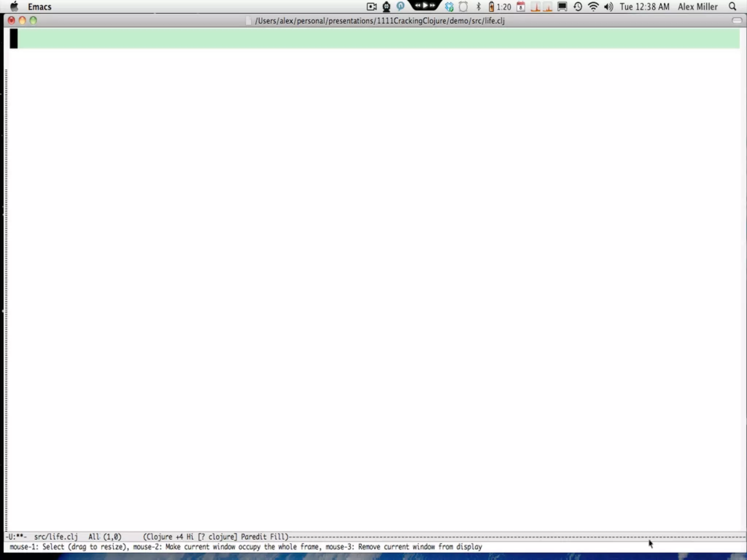
Task: Click src/life.clj buffer name in mode line
Action: click(56, 537)
